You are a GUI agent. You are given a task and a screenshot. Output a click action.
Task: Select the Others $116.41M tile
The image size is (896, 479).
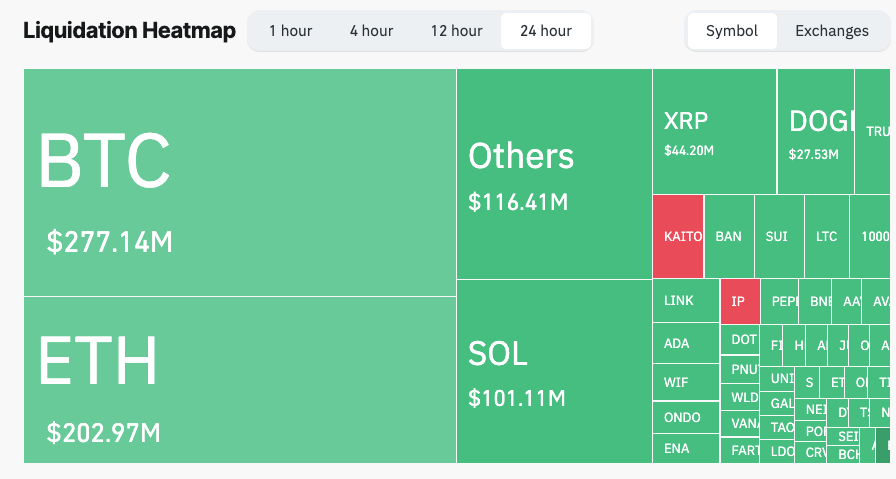[554, 174]
